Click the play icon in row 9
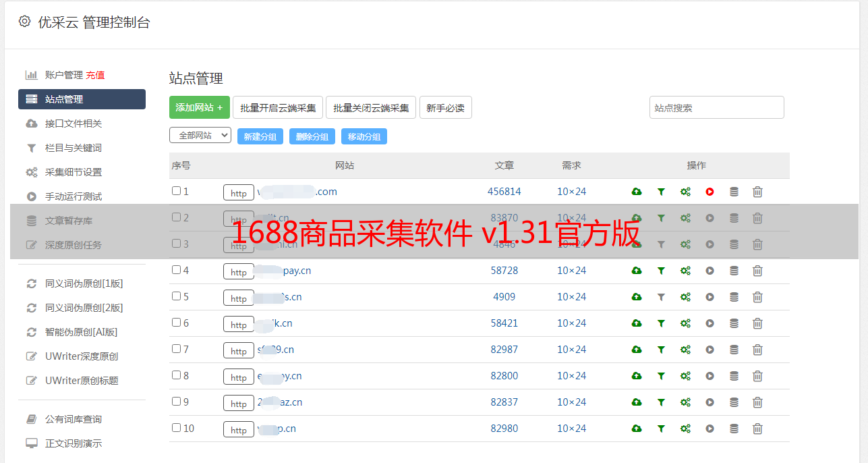The height and width of the screenshot is (463, 868). point(710,402)
